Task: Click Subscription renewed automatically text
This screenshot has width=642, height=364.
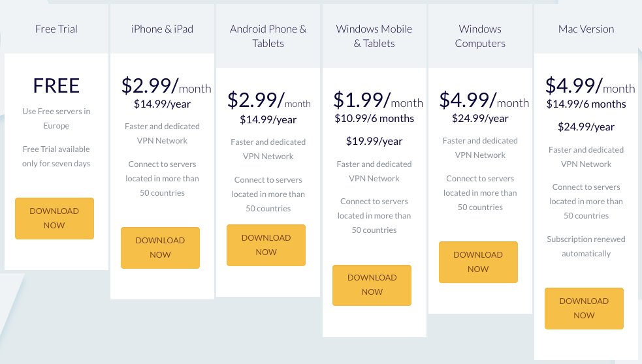Action: pos(586,246)
